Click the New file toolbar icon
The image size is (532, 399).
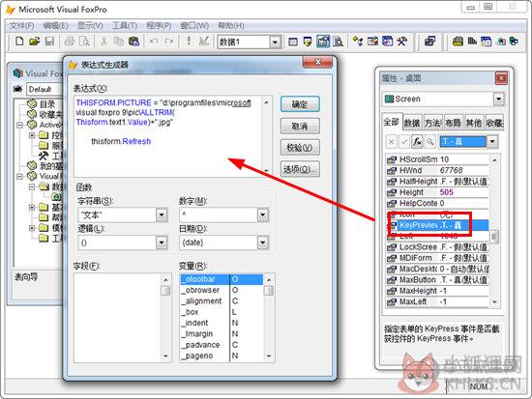[x=19, y=42]
